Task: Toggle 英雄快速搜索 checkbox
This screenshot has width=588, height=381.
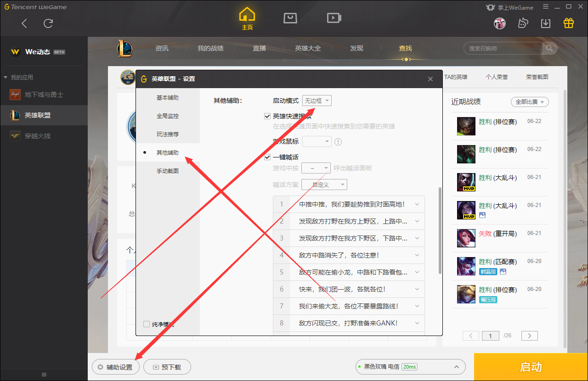Action: pyautogui.click(x=267, y=116)
